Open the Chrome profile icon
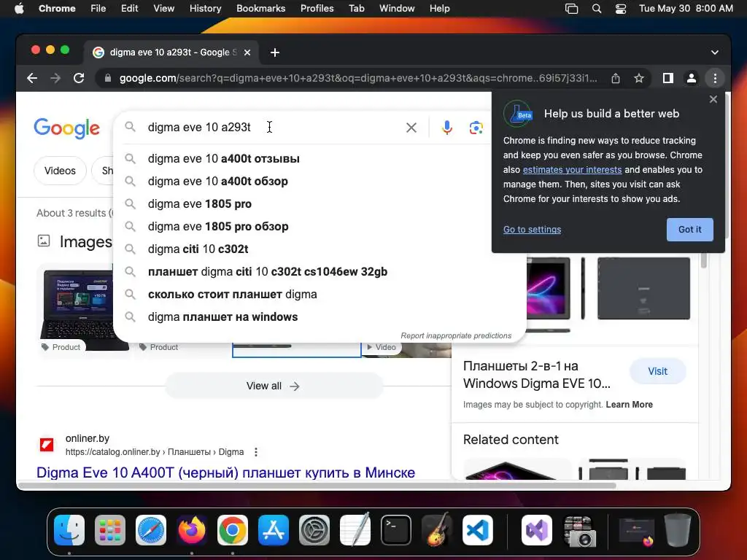747x560 pixels. tap(692, 78)
